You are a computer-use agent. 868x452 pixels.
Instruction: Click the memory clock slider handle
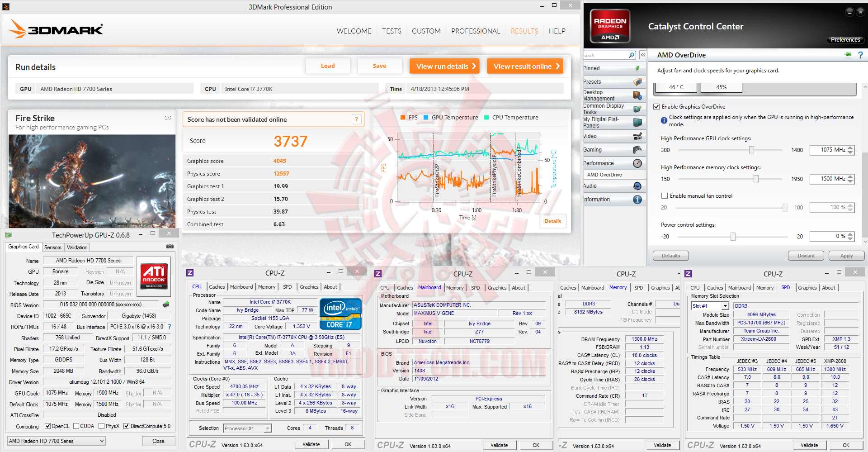tap(756, 179)
